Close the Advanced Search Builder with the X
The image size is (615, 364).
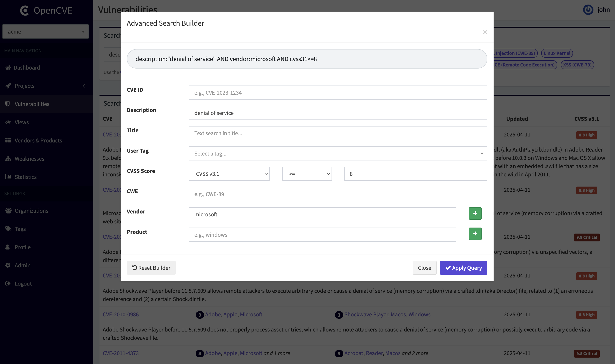click(485, 32)
